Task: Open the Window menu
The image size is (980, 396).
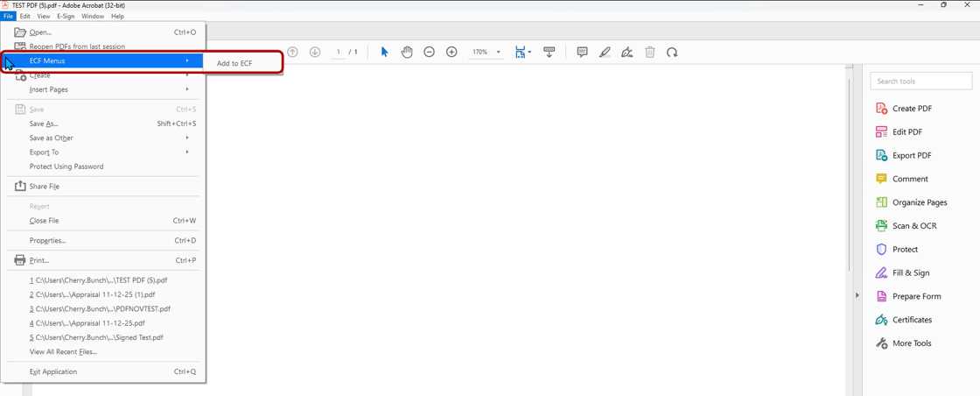Action: click(x=93, y=17)
